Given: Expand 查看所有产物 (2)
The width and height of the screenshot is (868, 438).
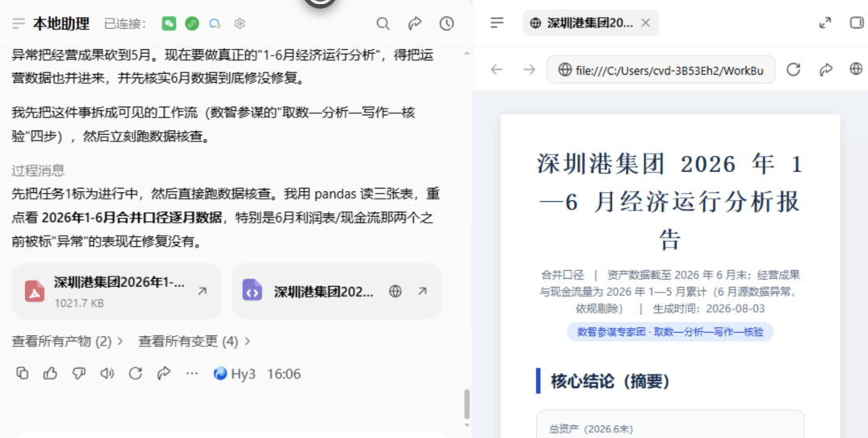Looking at the screenshot, I should [68, 342].
